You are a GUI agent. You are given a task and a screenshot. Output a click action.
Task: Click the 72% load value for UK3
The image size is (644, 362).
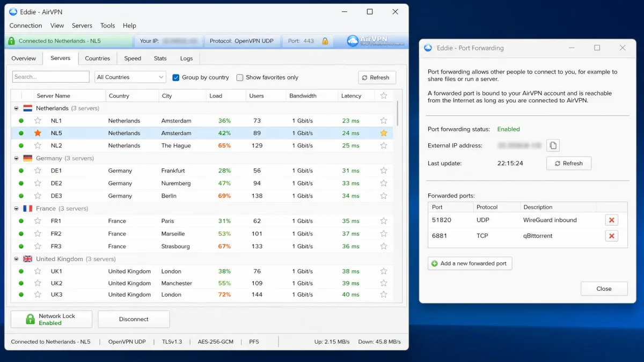pyautogui.click(x=224, y=294)
